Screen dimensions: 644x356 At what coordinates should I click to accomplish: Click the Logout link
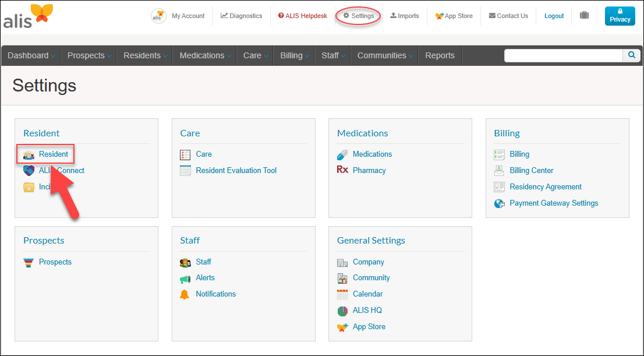554,16
